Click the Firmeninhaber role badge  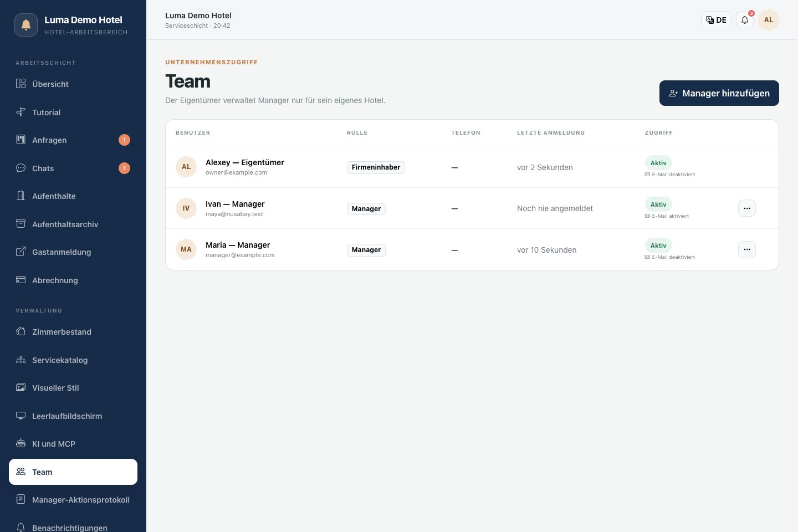pyautogui.click(x=376, y=167)
